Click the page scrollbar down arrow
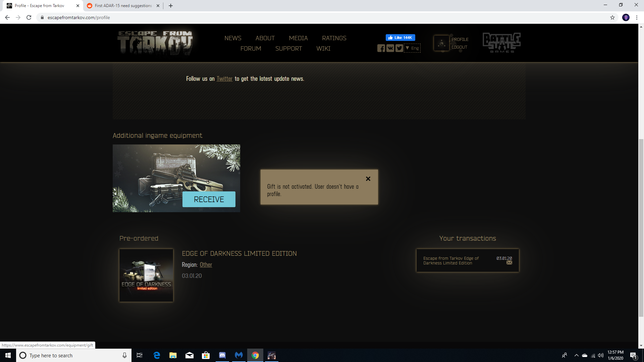644x362 pixels. click(x=641, y=346)
